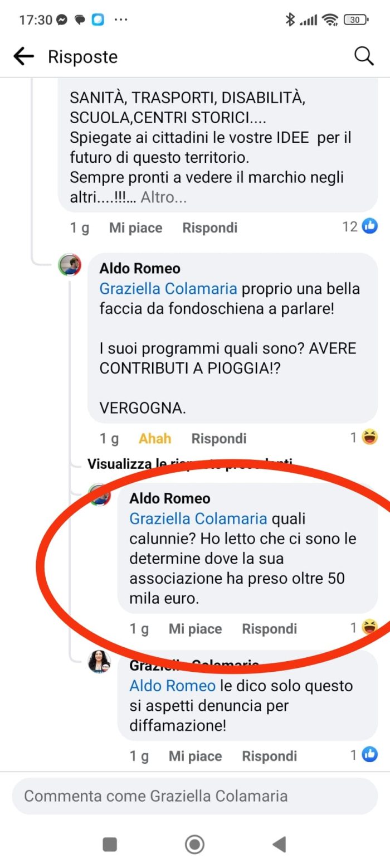The height and width of the screenshot is (868, 390).
Task: Toggle 'Ahah' reaction on Aldo Romeo's comment
Action: click(155, 438)
